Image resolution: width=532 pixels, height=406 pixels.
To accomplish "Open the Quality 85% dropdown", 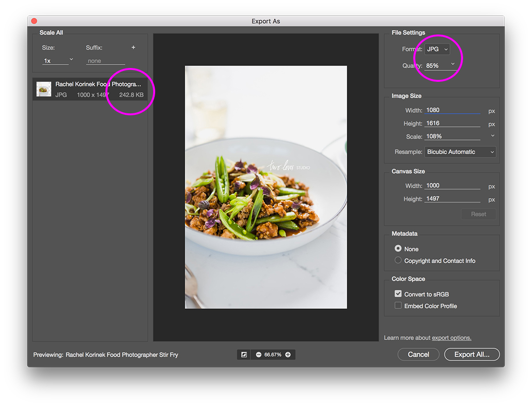I will [x=453, y=64].
